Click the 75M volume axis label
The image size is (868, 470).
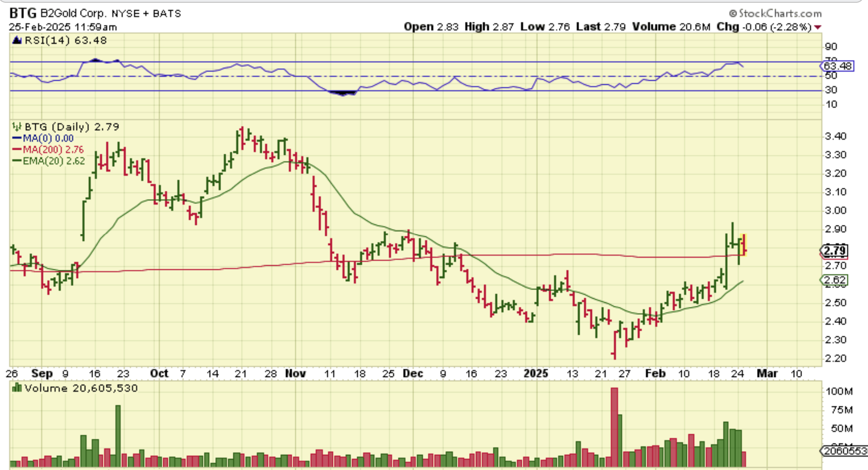pyautogui.click(x=842, y=410)
